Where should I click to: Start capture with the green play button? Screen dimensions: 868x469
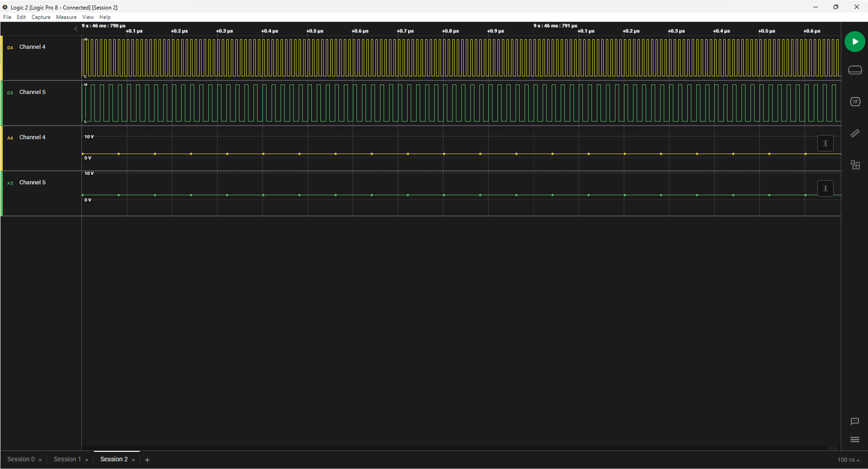coord(854,42)
